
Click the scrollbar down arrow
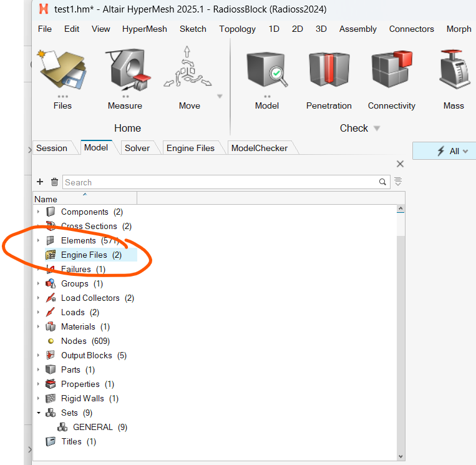click(401, 456)
